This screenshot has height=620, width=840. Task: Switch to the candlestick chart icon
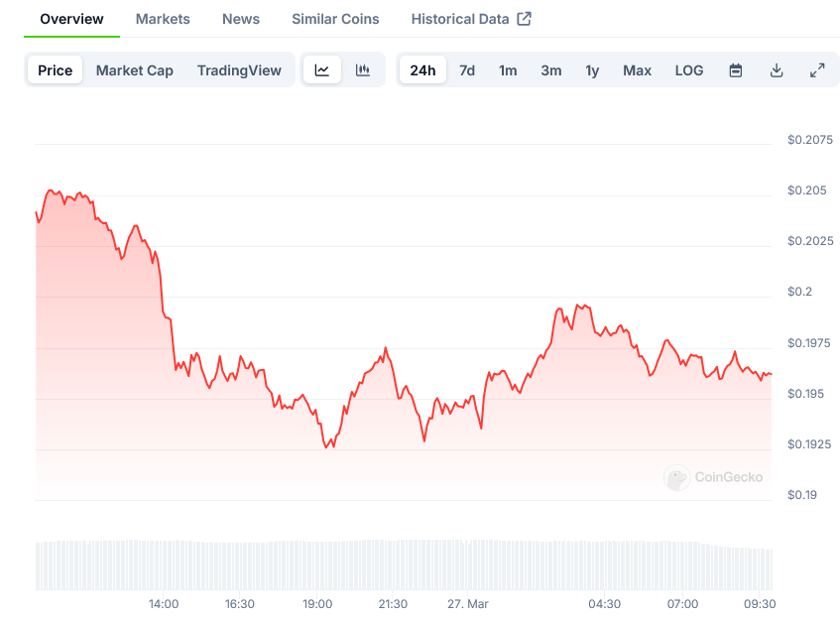(363, 70)
